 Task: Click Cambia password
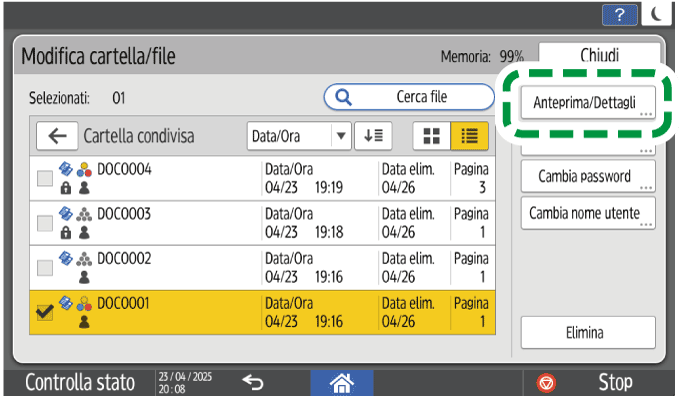(588, 176)
